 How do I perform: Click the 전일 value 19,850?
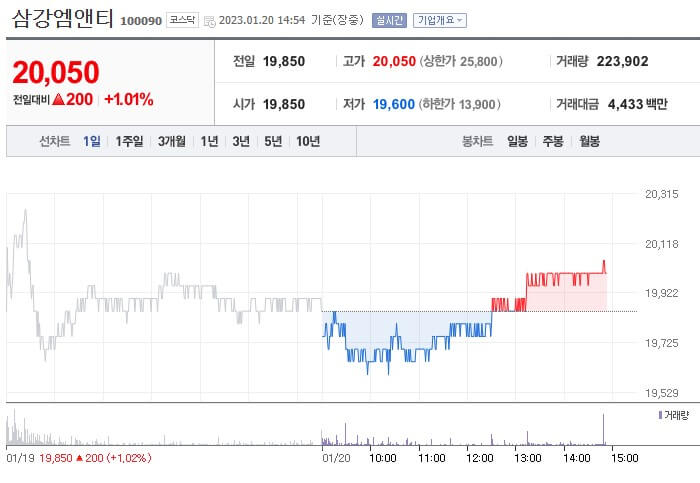pos(284,61)
